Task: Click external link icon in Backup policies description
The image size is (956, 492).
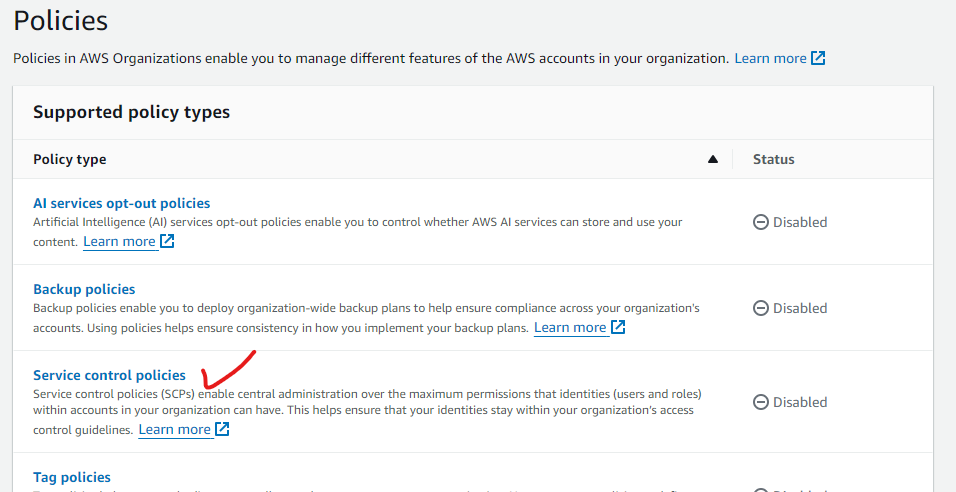Action: point(618,328)
